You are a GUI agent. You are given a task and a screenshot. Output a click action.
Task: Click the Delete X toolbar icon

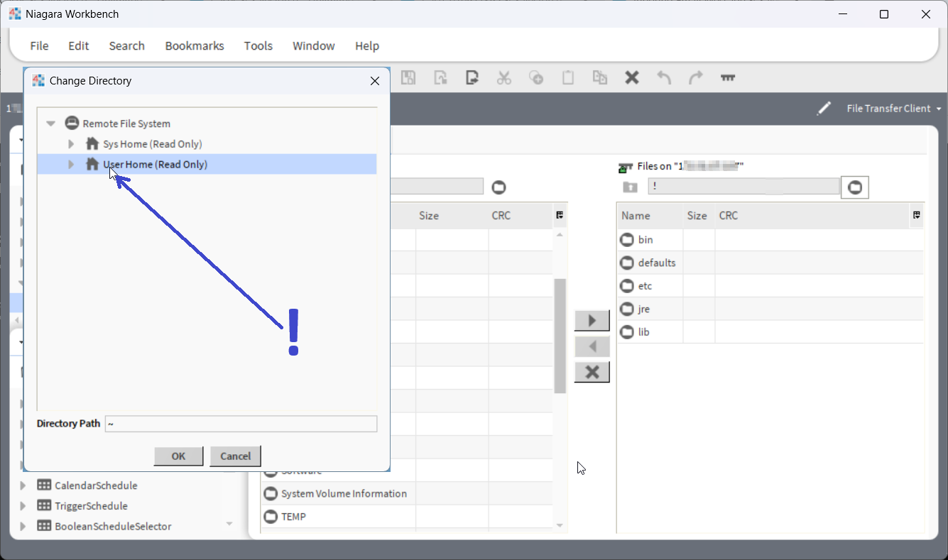pos(632,77)
